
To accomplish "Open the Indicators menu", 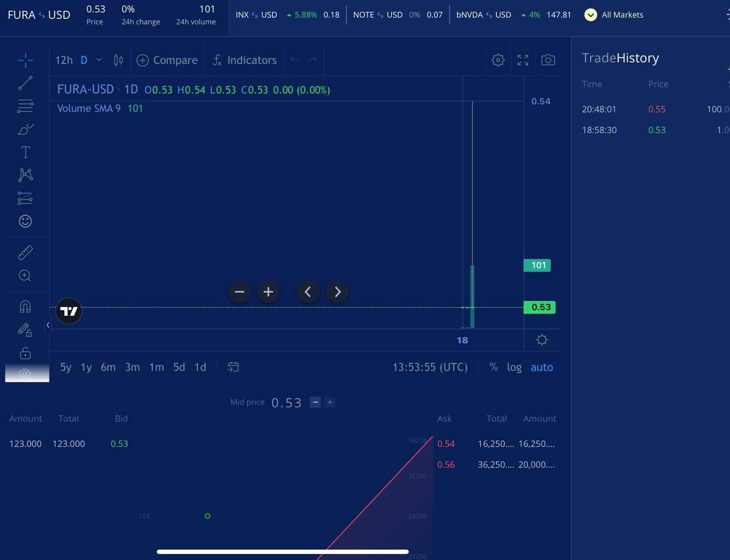I will point(245,60).
